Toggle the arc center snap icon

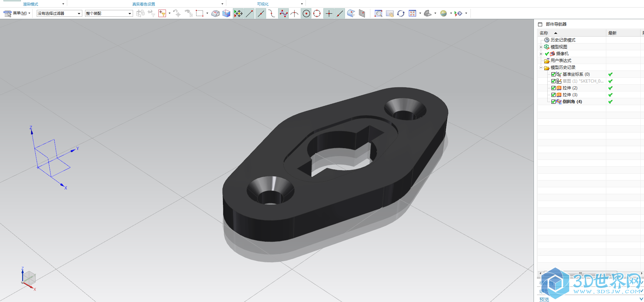tap(306, 13)
